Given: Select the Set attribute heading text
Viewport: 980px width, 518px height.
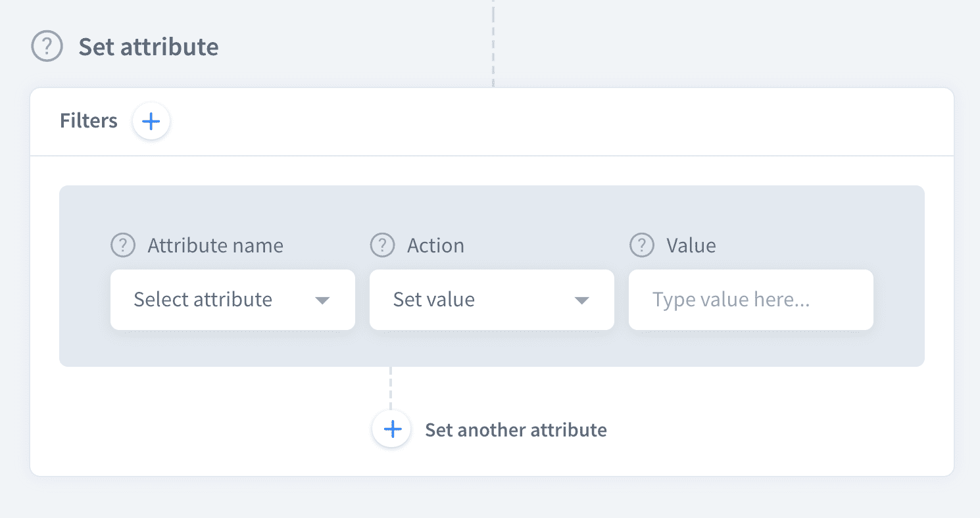Looking at the screenshot, I should (149, 47).
